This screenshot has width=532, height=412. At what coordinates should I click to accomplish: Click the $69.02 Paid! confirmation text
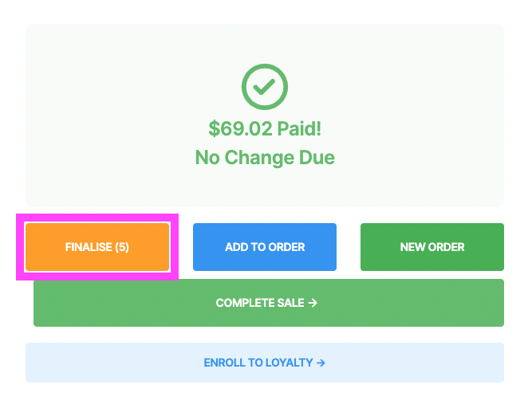point(265,129)
